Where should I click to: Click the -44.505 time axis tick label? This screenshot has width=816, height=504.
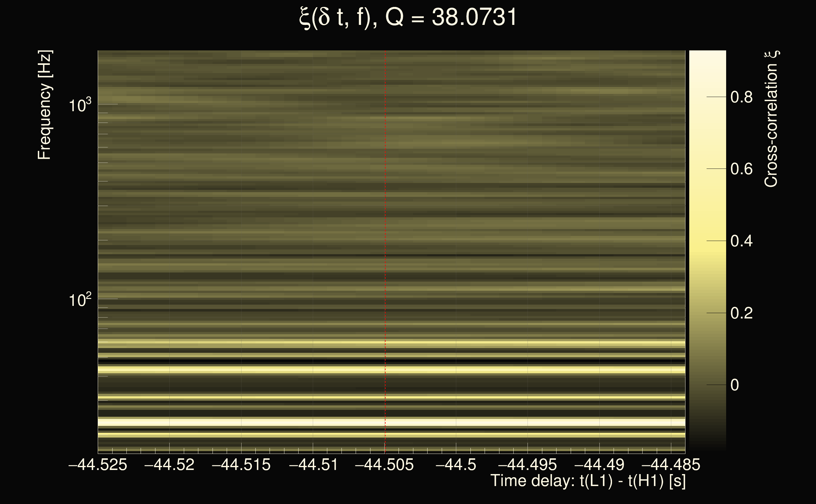click(384, 465)
